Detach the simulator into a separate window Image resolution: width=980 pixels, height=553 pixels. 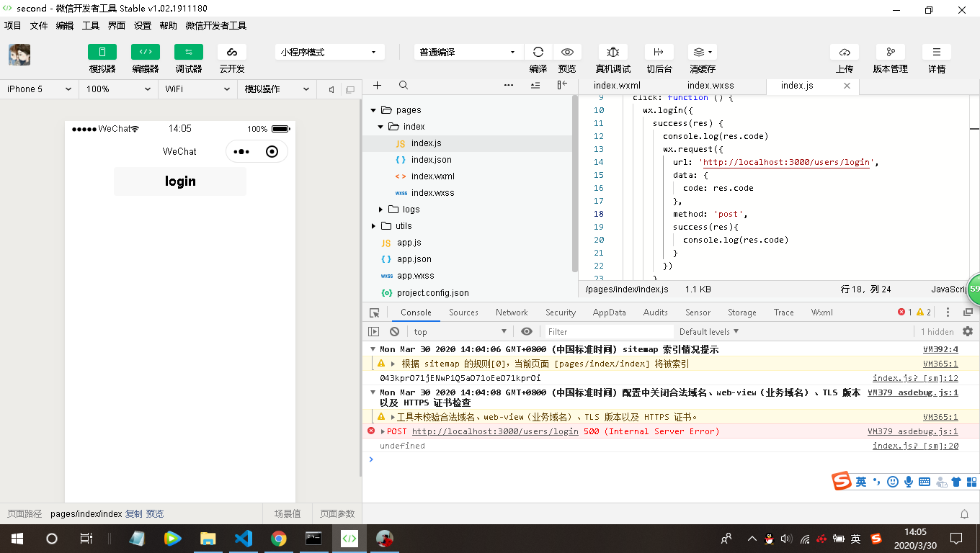[x=350, y=89]
